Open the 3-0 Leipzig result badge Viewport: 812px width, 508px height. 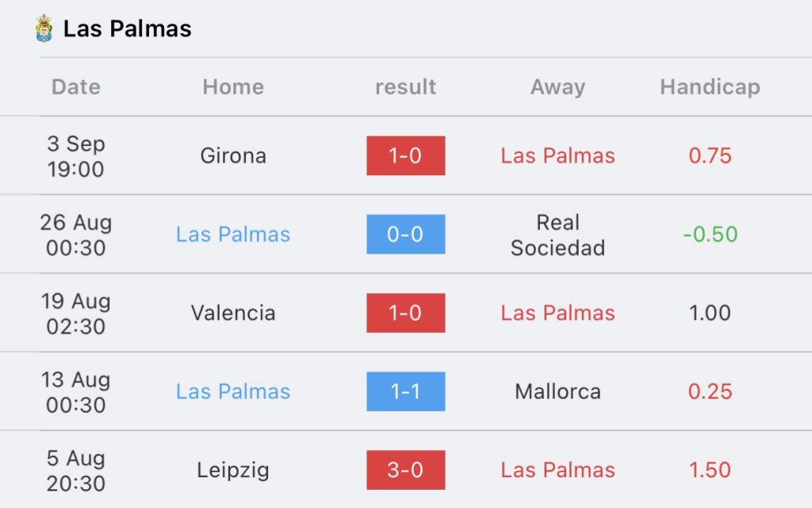[405, 470]
